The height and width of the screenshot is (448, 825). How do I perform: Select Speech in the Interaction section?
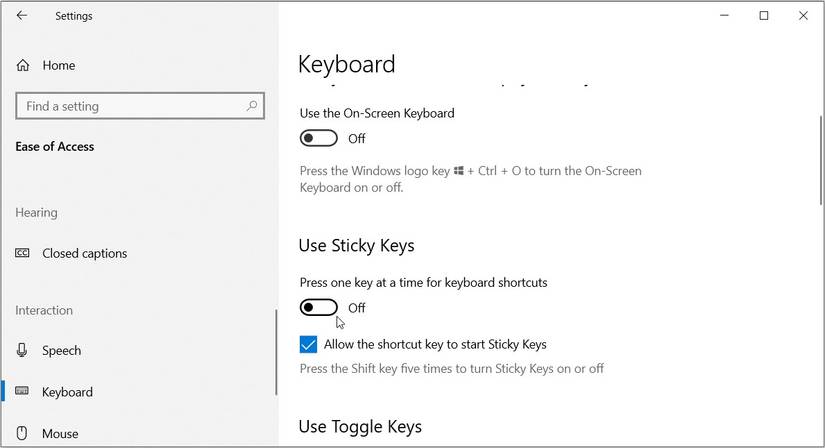click(x=61, y=350)
